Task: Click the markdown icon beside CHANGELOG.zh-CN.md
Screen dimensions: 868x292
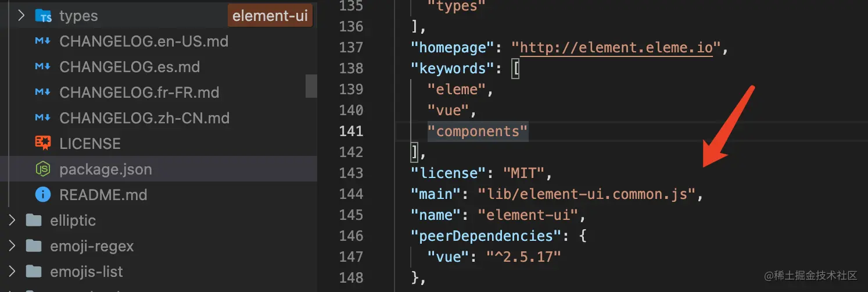Action: (42, 118)
